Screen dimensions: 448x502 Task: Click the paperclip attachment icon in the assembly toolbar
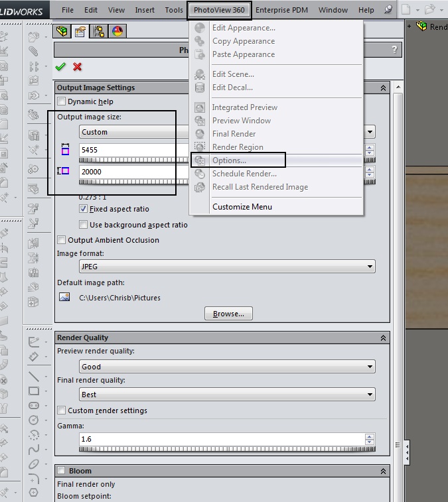[x=33, y=51]
